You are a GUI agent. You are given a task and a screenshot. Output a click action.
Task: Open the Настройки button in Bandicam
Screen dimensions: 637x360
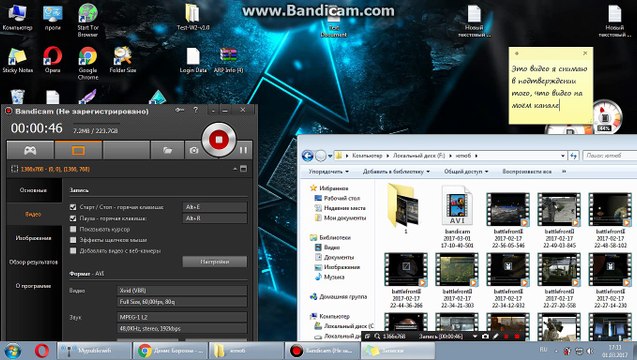pos(214,262)
